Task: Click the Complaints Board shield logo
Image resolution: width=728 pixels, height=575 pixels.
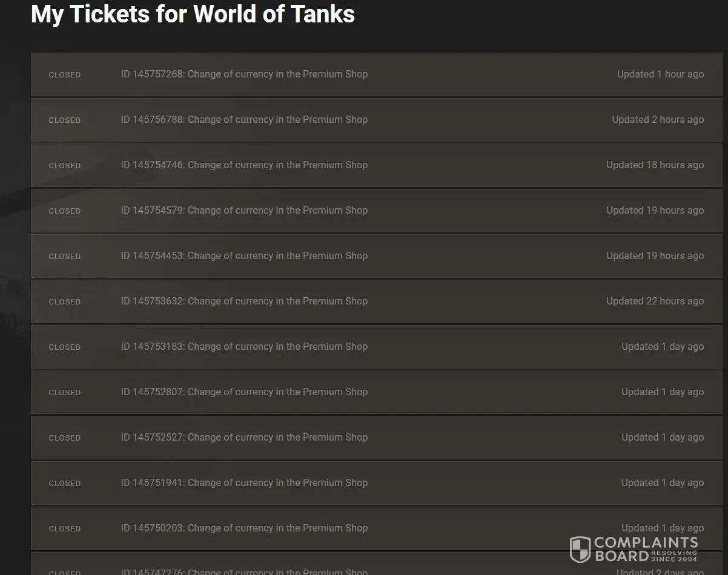Action: [580, 549]
